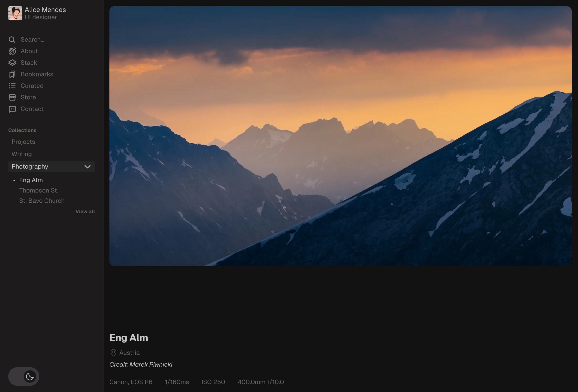Click the Stack icon in sidebar
The width and height of the screenshot is (578, 392).
[12, 62]
